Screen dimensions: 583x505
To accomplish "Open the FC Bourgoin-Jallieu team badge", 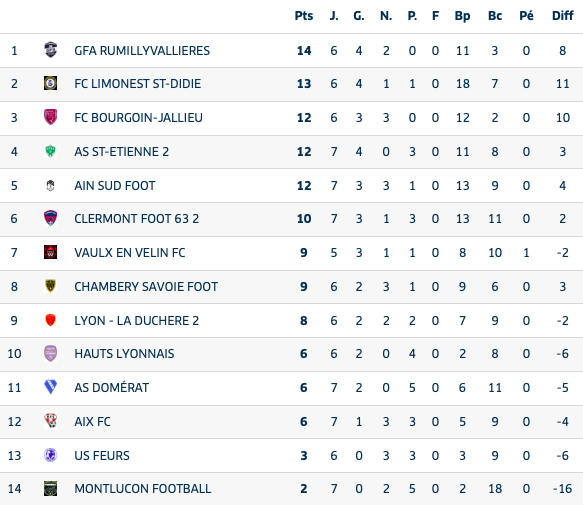I will [51, 117].
